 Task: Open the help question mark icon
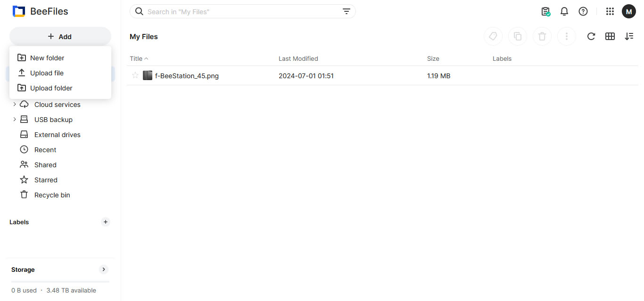pos(583,12)
